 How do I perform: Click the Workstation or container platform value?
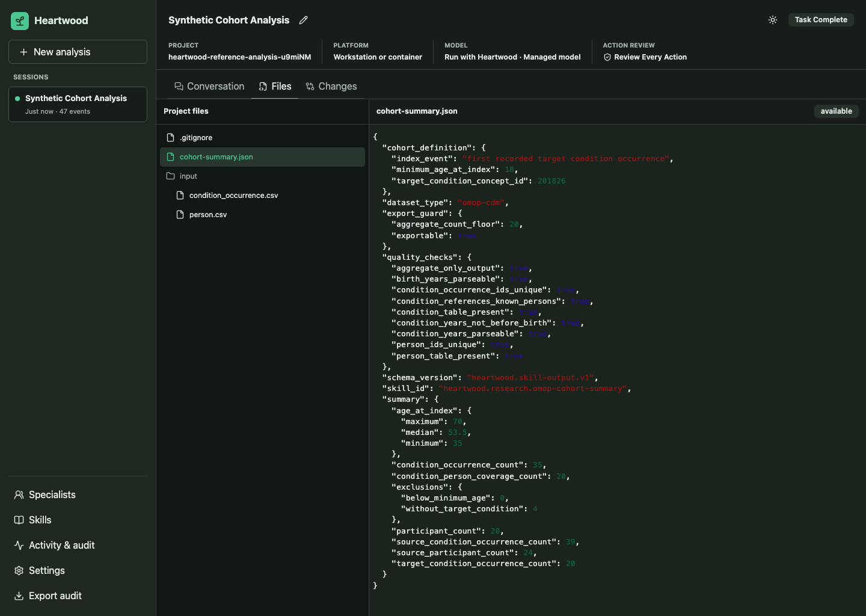click(378, 57)
